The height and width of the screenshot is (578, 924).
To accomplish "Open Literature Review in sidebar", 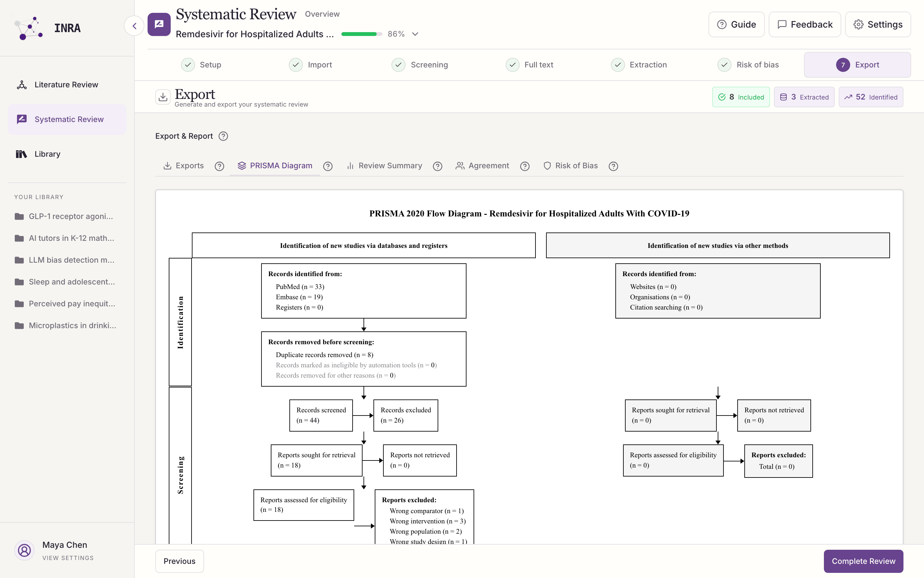I will pyautogui.click(x=67, y=84).
